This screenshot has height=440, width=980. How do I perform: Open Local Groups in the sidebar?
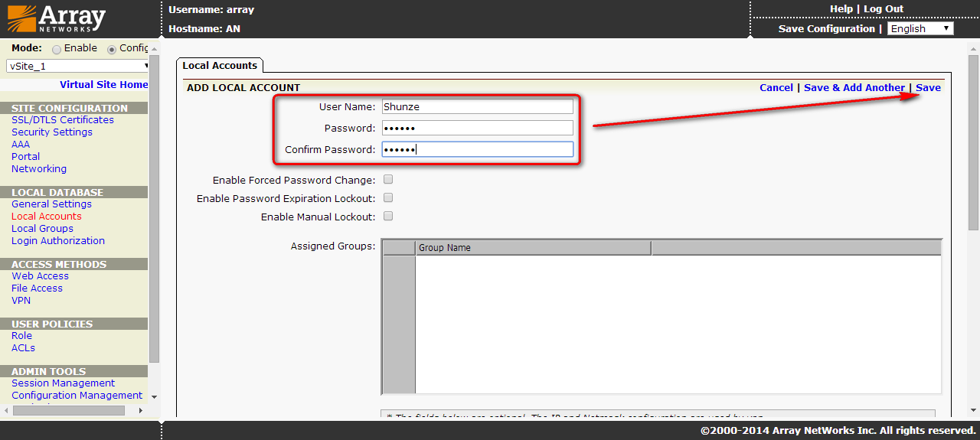(x=42, y=229)
